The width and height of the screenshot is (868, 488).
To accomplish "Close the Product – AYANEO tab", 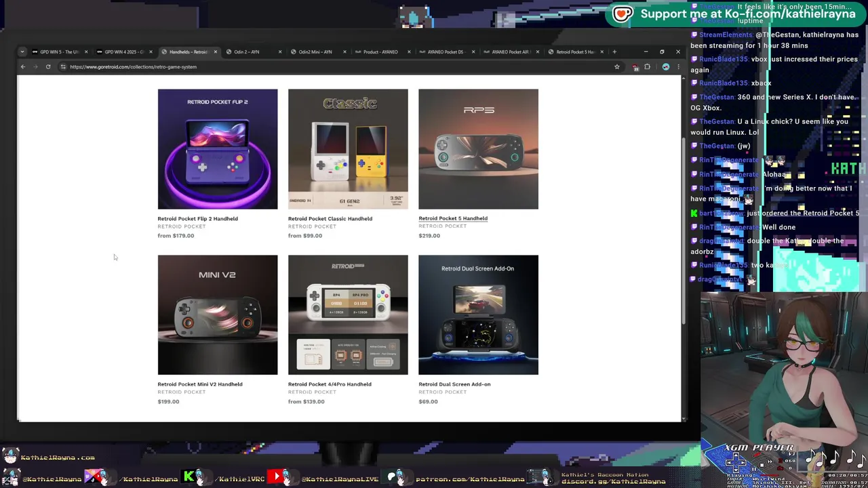I will click(x=409, y=52).
